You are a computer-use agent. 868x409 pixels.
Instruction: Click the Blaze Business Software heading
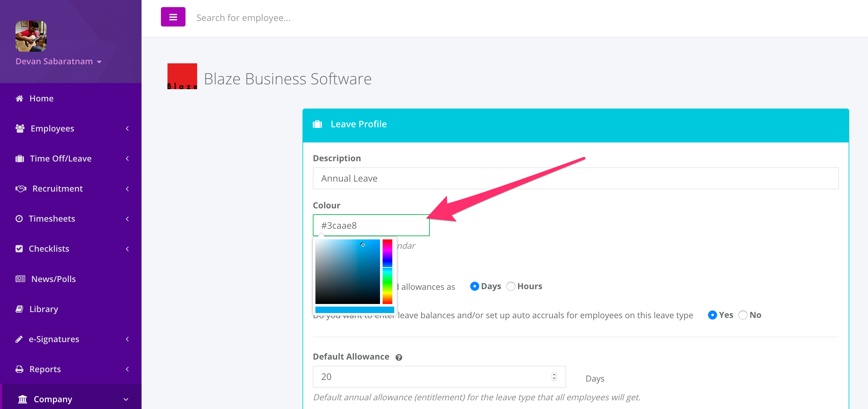pyautogui.click(x=287, y=79)
